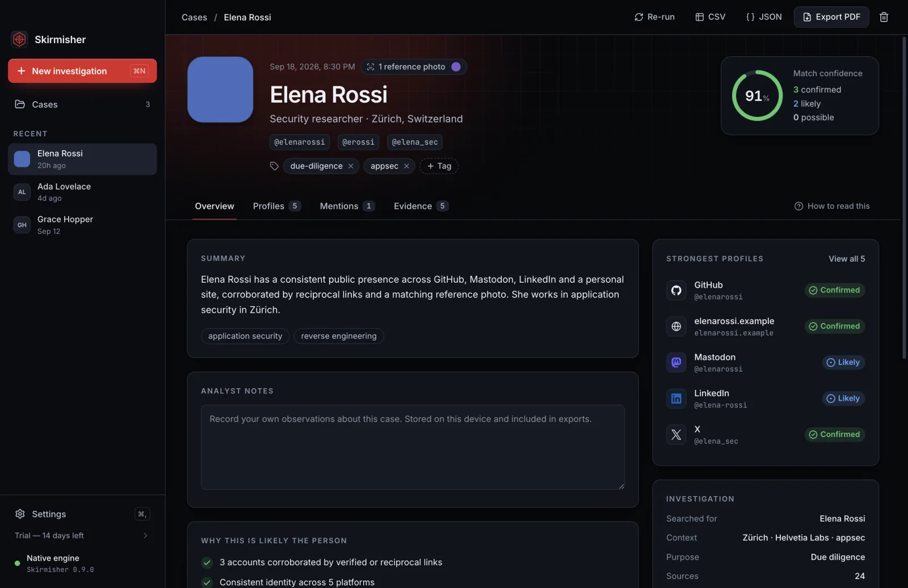
Task: Click reverse engineering topic chip
Action: [x=339, y=336]
